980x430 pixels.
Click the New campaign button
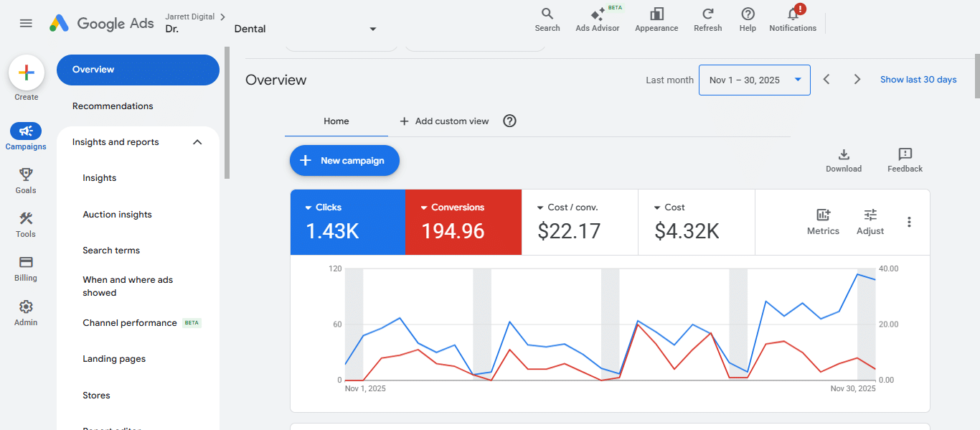[x=344, y=161]
